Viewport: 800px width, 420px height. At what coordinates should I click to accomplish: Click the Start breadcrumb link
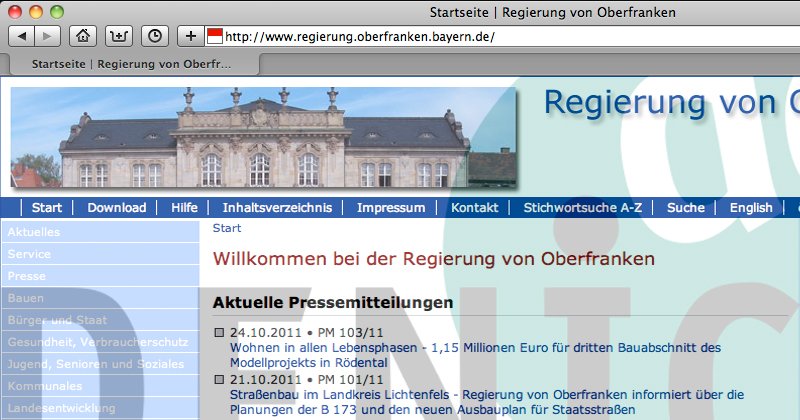point(227,228)
